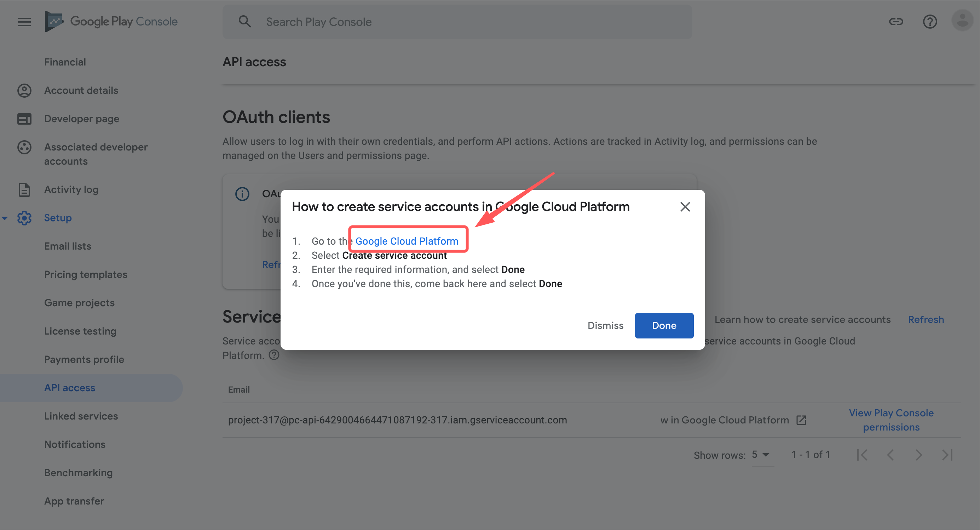
Task: Open Account details in the sidebar
Action: coord(81,91)
